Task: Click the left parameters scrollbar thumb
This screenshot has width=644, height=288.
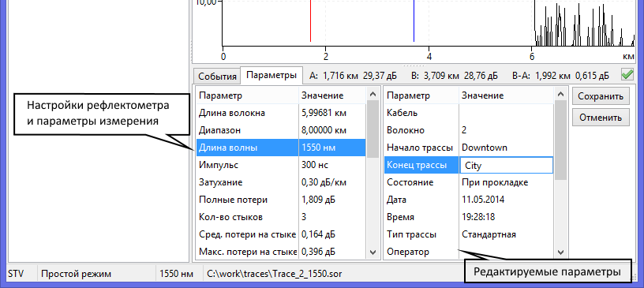Action: (373, 129)
